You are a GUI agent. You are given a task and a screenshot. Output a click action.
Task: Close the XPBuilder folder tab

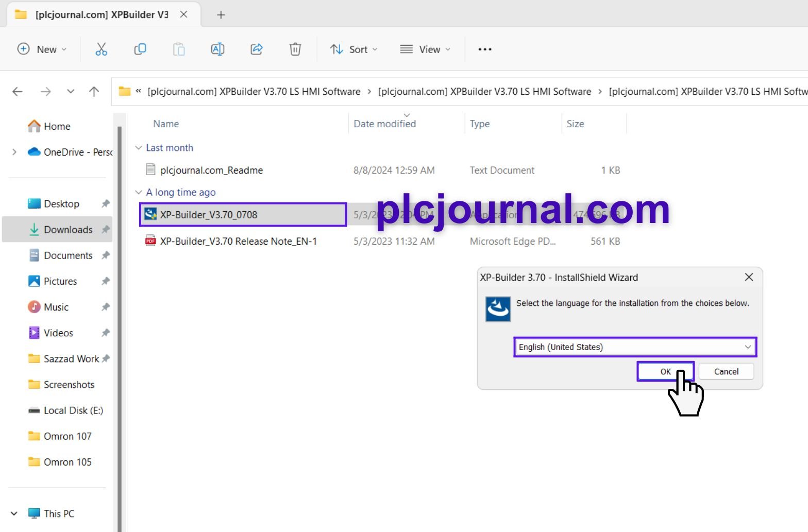coord(183,14)
